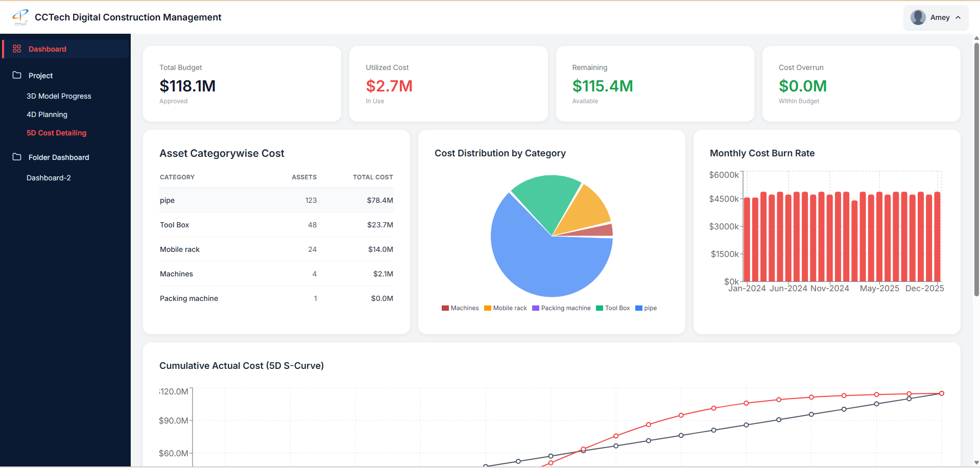The image size is (980, 468).
Task: Click the CCTech logo icon
Action: pyautogui.click(x=20, y=17)
